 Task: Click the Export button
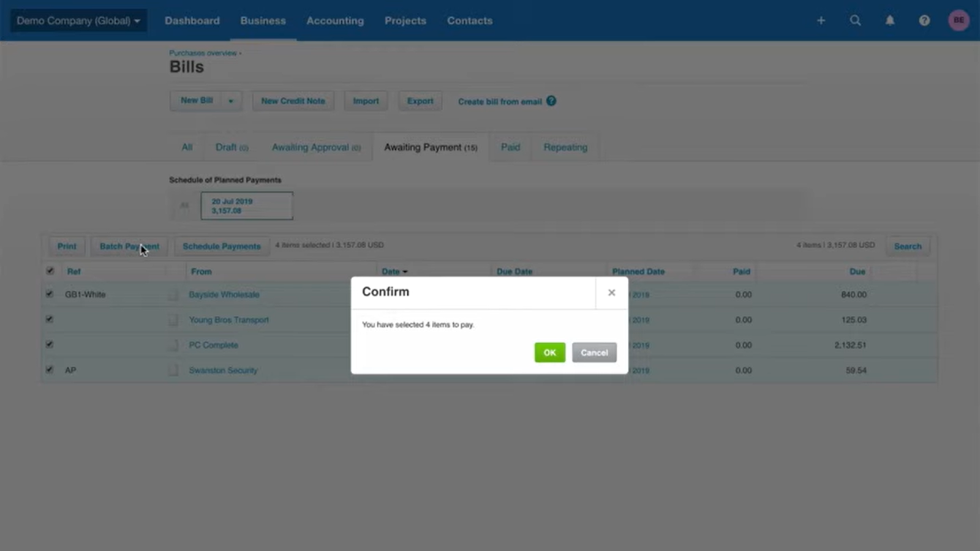pos(420,101)
